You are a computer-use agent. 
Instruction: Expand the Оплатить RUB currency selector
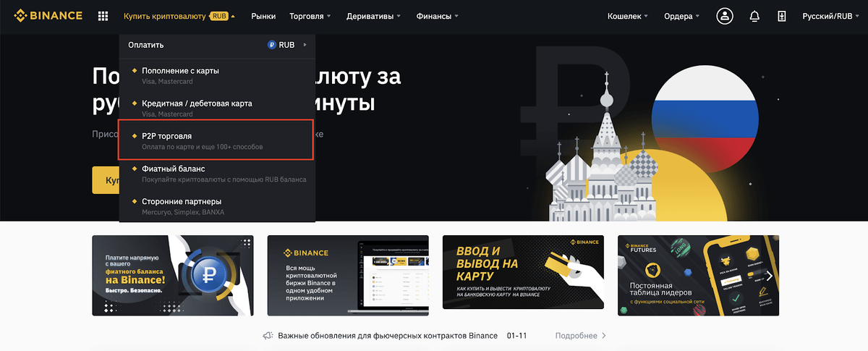(217, 45)
